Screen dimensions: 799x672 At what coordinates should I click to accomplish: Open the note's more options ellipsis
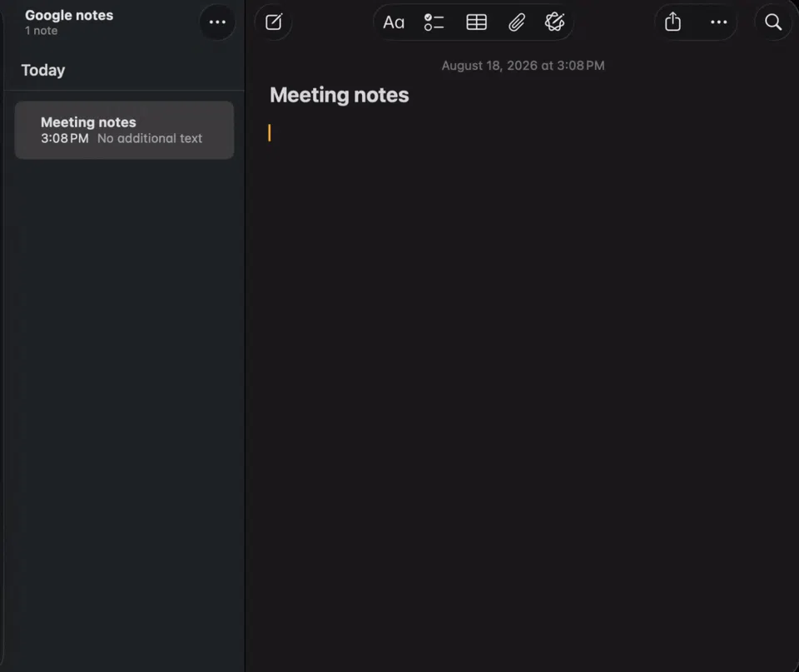pyautogui.click(x=718, y=22)
